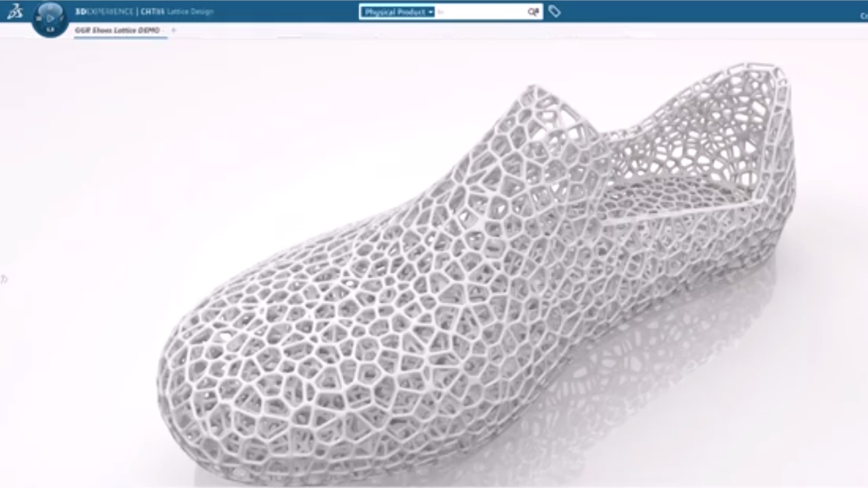The height and width of the screenshot is (488, 868).
Task: Open the compass north quadrant apps
Action: click(50, 7)
